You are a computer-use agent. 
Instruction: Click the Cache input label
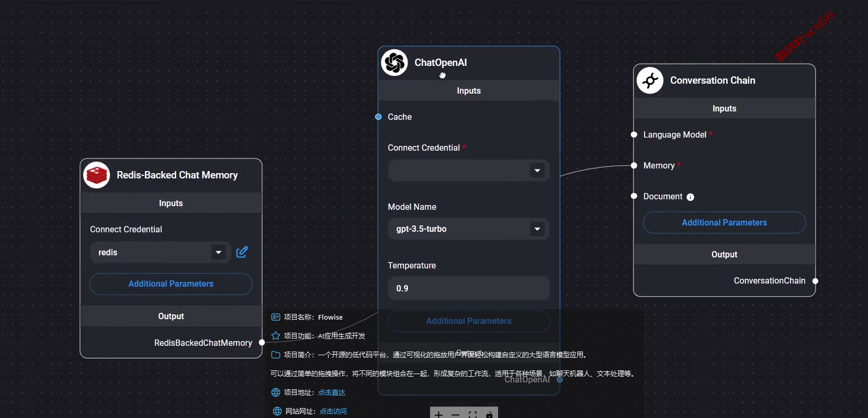click(x=400, y=117)
